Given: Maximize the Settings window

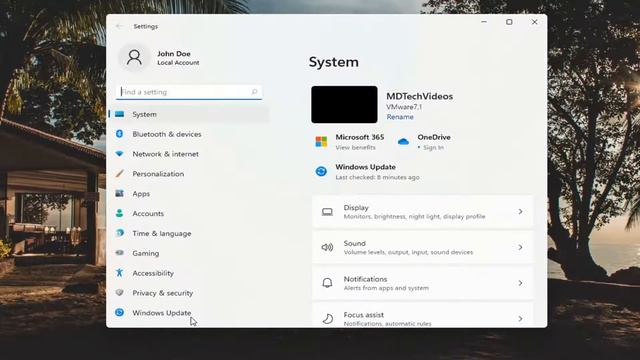Looking at the screenshot, I should [x=509, y=22].
